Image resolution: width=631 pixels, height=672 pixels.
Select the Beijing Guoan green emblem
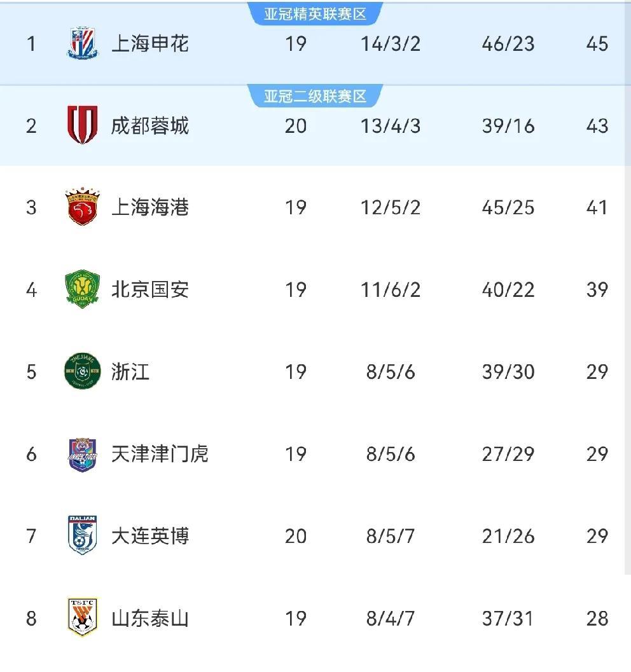82,290
